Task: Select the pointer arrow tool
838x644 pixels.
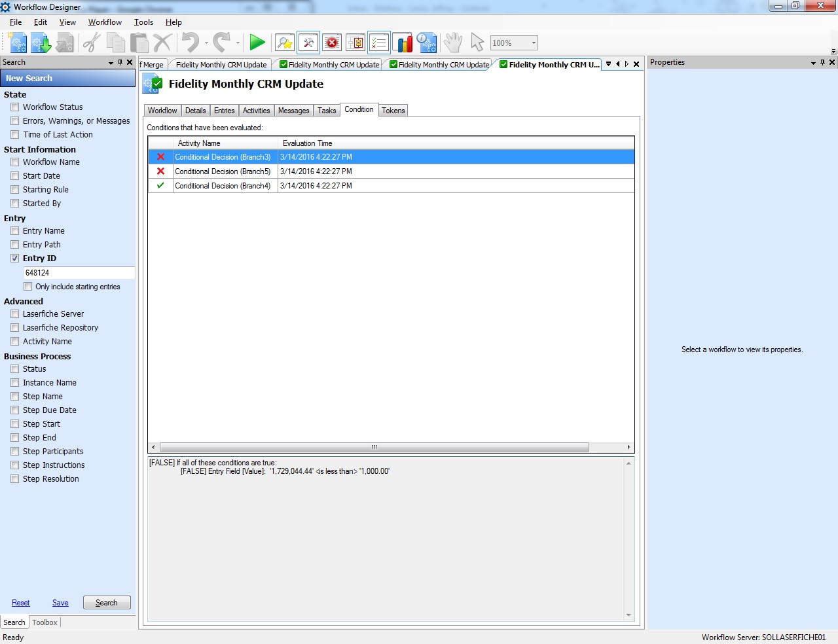Action: [x=477, y=43]
